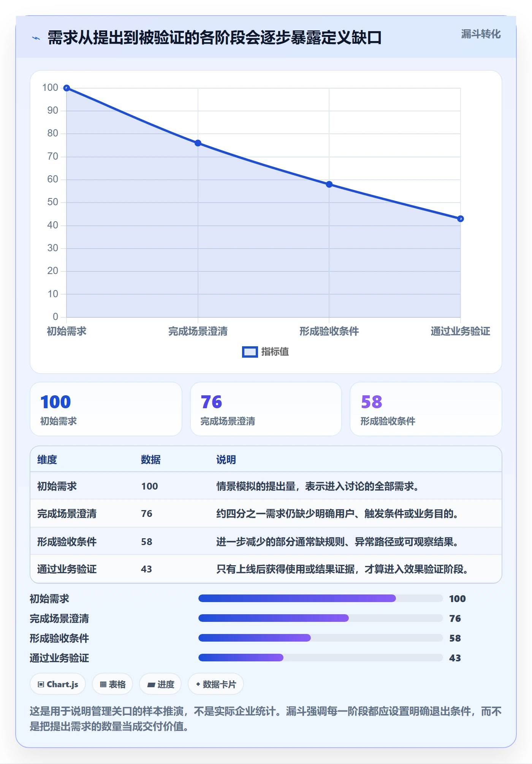This screenshot has height=764, width=532.
Task: Click the lightning icon beside the title
Action: pyautogui.click(x=36, y=38)
